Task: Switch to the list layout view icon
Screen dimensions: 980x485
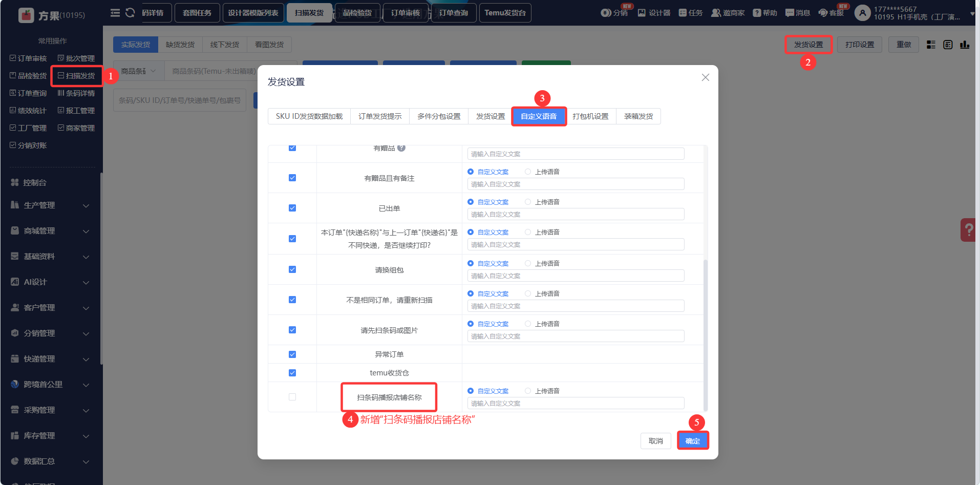Action: click(x=931, y=45)
